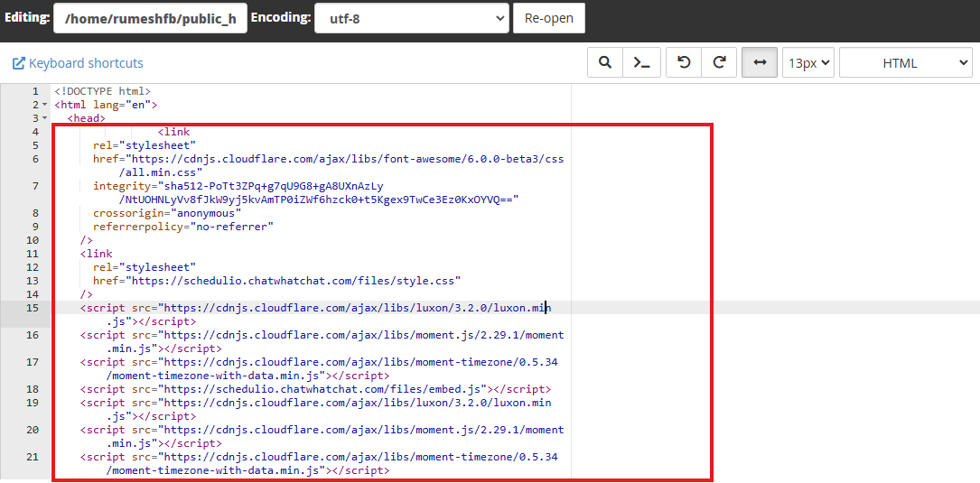Click the moment.js script on line 20
This screenshot has width=980, height=483.
[322, 436]
